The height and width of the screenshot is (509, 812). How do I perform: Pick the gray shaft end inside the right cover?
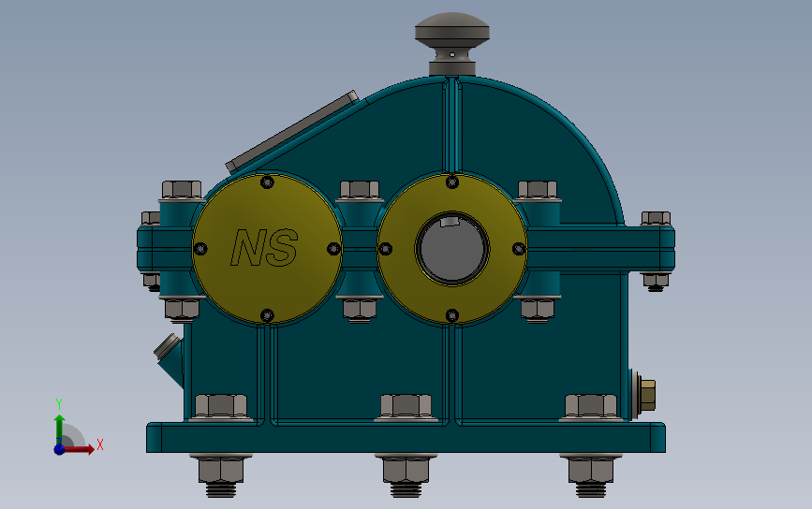[452, 249]
